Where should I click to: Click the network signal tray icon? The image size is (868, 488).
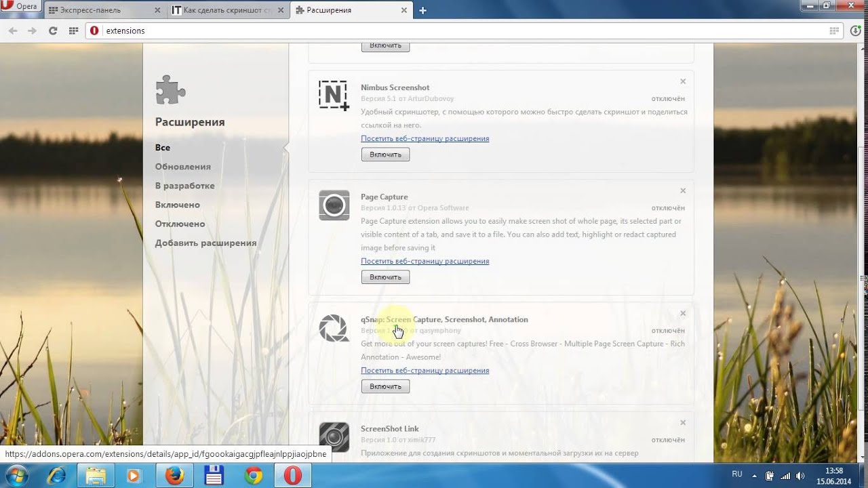pos(785,476)
